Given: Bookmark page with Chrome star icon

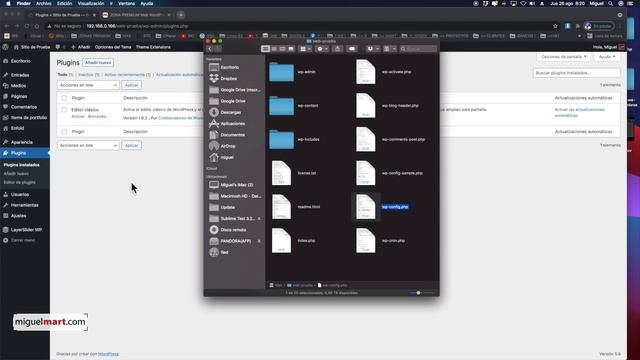Looking at the screenshot, I should [555, 26].
